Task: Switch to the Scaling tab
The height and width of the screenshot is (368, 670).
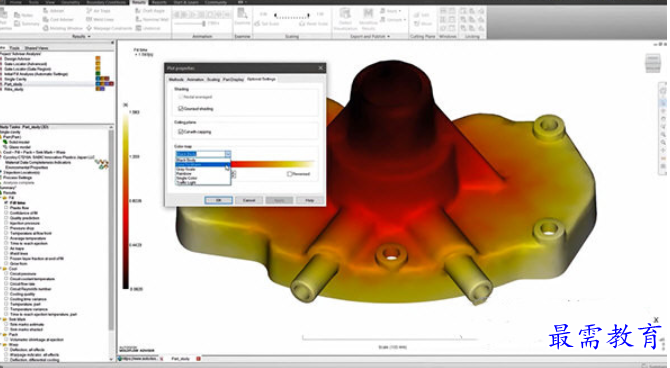Action: pos(213,79)
